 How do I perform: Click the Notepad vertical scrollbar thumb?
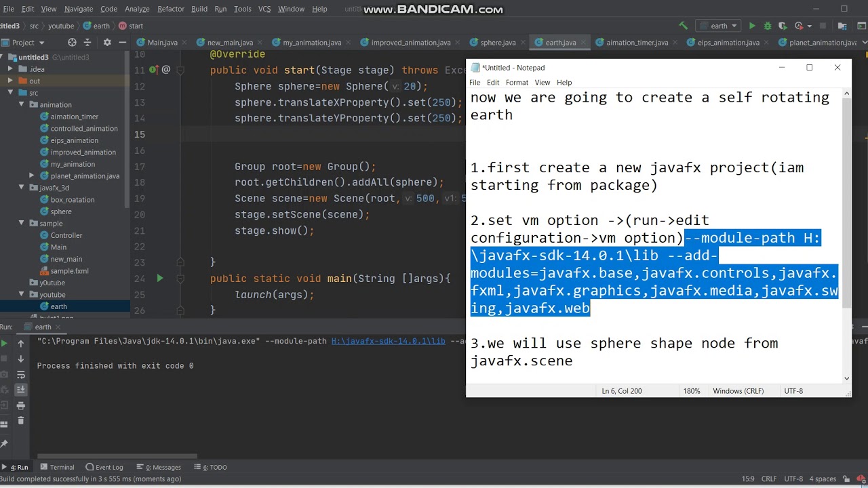click(x=846, y=203)
